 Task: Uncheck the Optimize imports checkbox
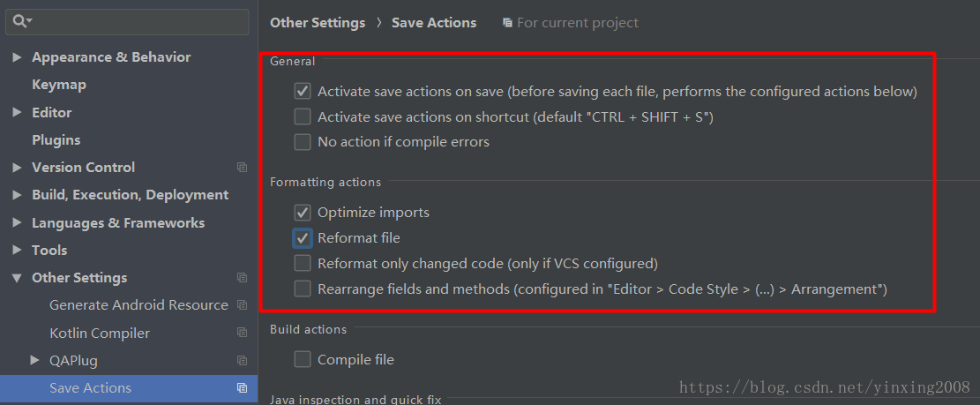coord(303,213)
